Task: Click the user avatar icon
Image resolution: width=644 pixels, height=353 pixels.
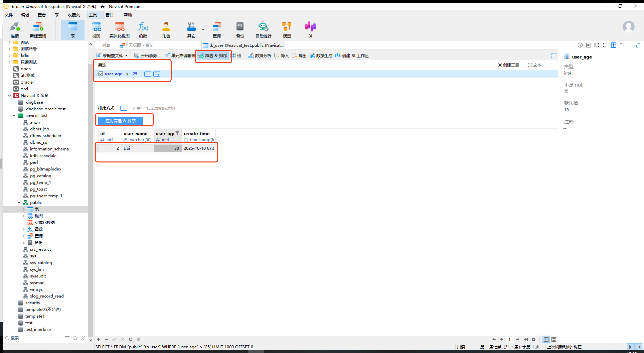Action: pyautogui.click(x=628, y=27)
